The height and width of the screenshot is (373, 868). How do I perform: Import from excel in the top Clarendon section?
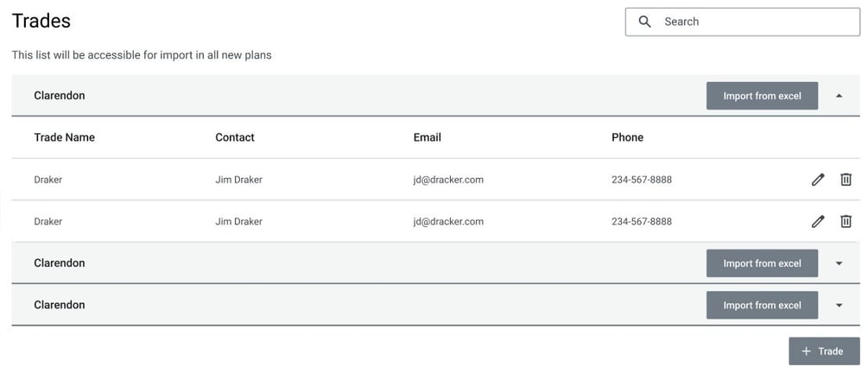[762, 96]
